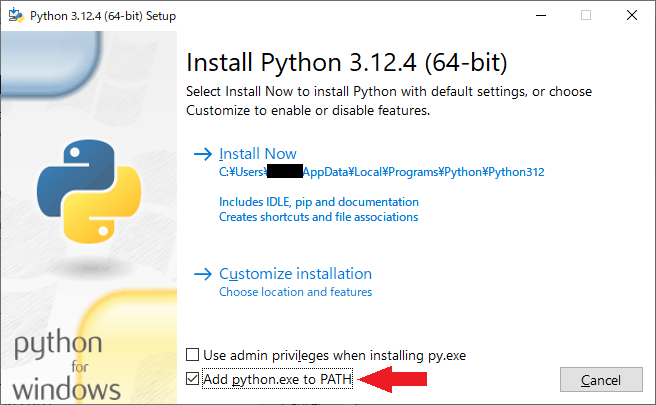
Task: Click the arrow icon beside Customize installation
Action: tap(203, 274)
